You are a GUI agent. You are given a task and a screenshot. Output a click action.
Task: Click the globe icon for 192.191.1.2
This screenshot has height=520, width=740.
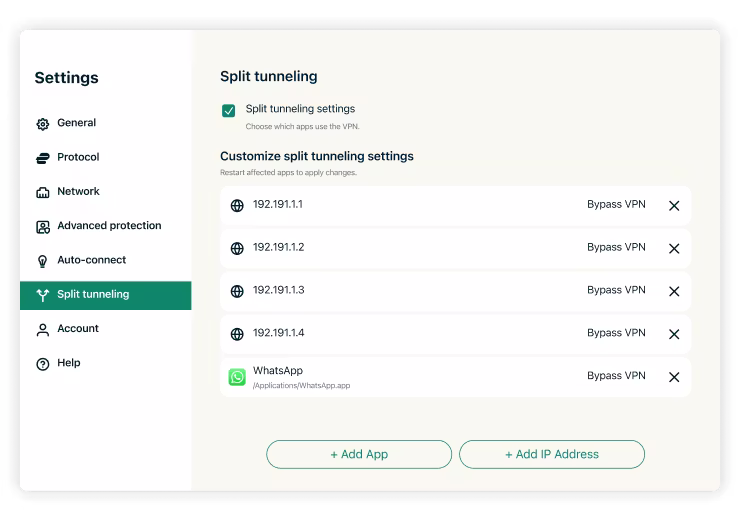pyautogui.click(x=237, y=249)
